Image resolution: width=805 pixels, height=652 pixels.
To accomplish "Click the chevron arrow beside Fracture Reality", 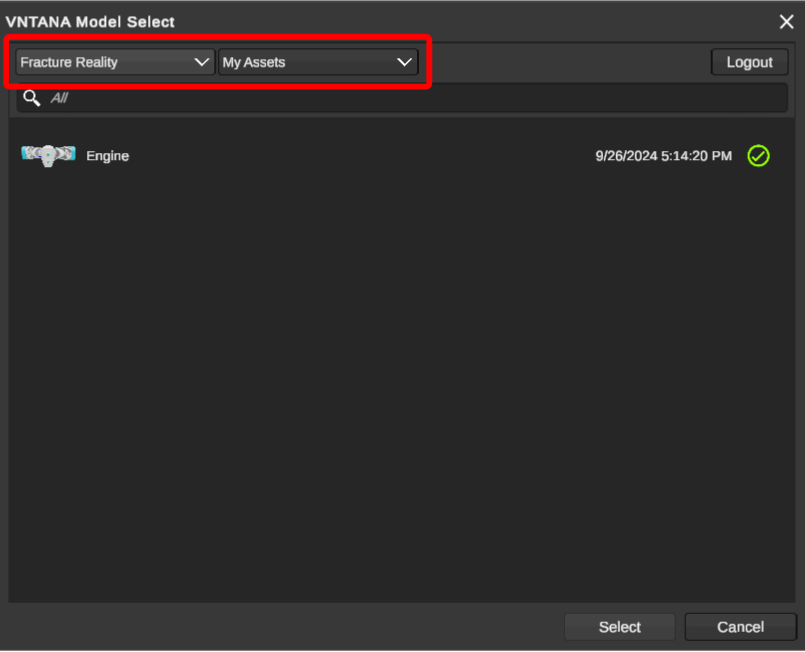I will pos(201,62).
